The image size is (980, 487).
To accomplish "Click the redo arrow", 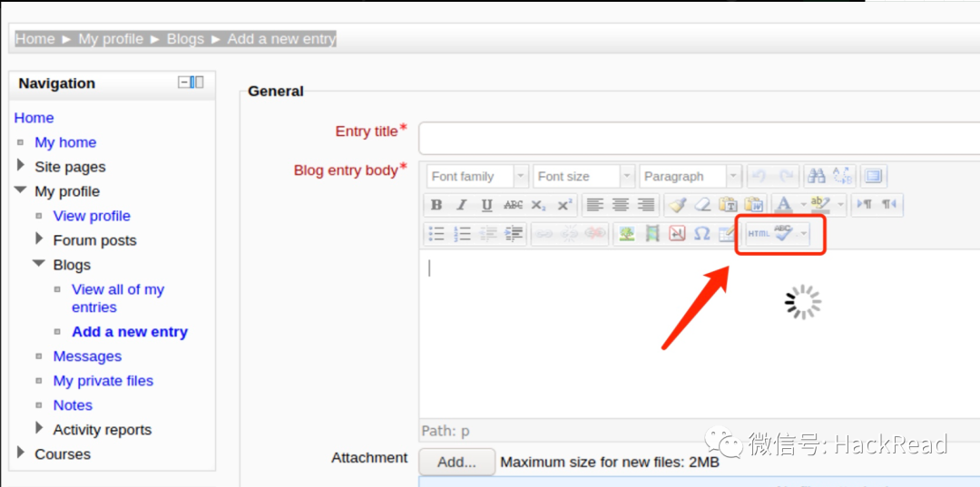I will point(786,176).
